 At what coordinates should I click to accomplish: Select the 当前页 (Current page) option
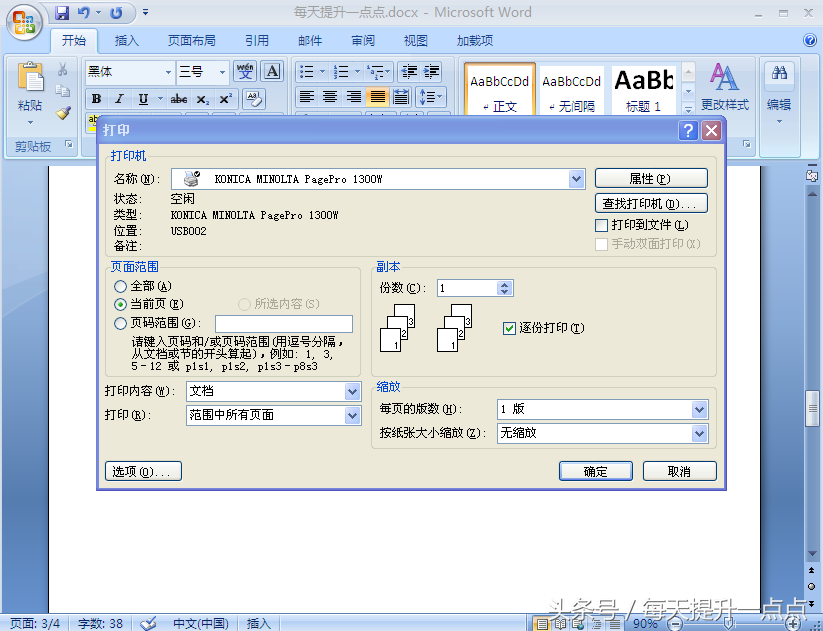coord(120,304)
